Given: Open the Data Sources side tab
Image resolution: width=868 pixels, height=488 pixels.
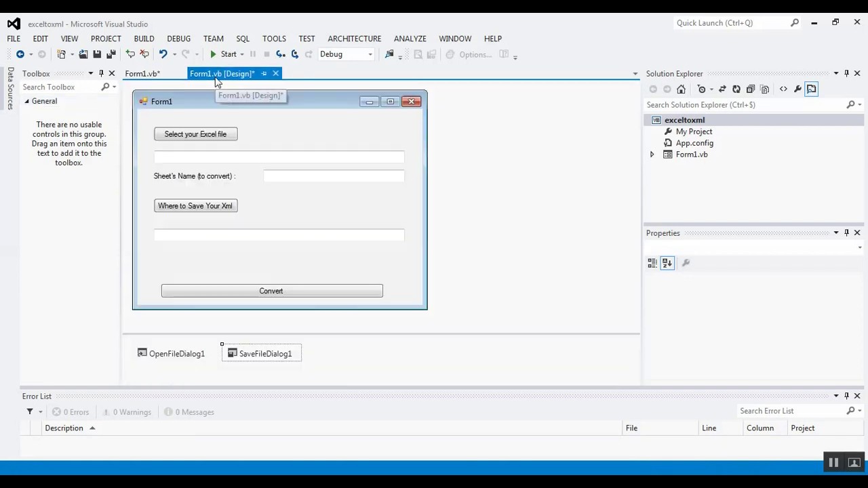Looking at the screenshot, I should [10, 88].
